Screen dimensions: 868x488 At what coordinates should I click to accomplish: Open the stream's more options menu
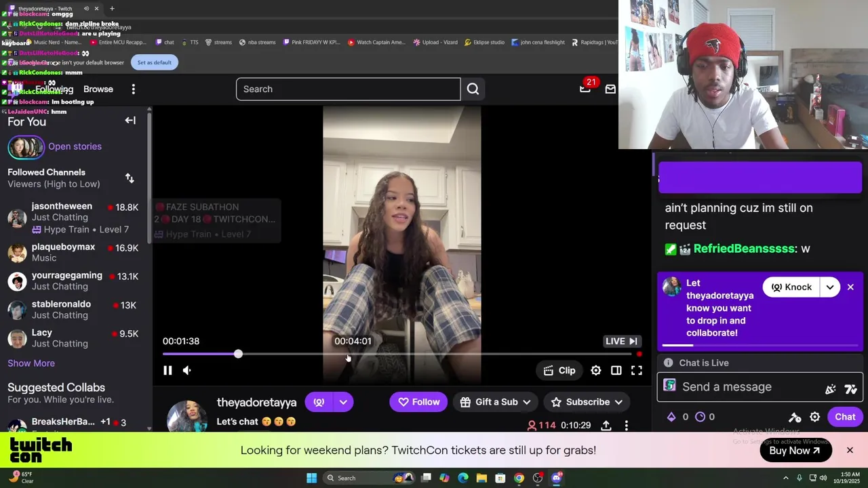point(626,426)
